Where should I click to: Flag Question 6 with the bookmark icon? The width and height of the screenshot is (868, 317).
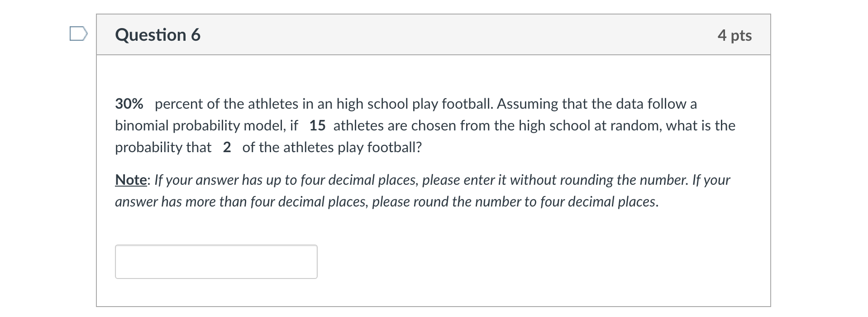pyautogui.click(x=78, y=34)
